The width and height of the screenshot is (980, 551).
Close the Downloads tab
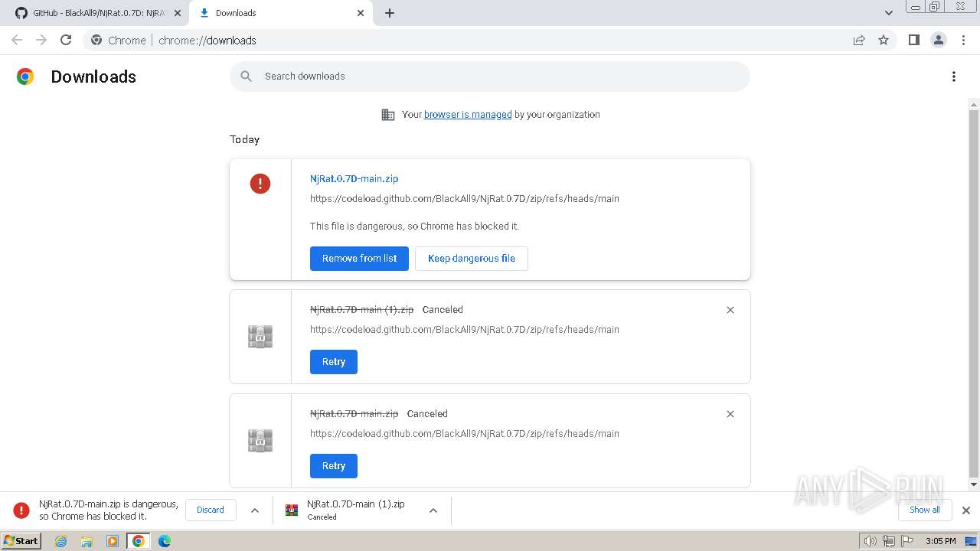click(x=361, y=13)
